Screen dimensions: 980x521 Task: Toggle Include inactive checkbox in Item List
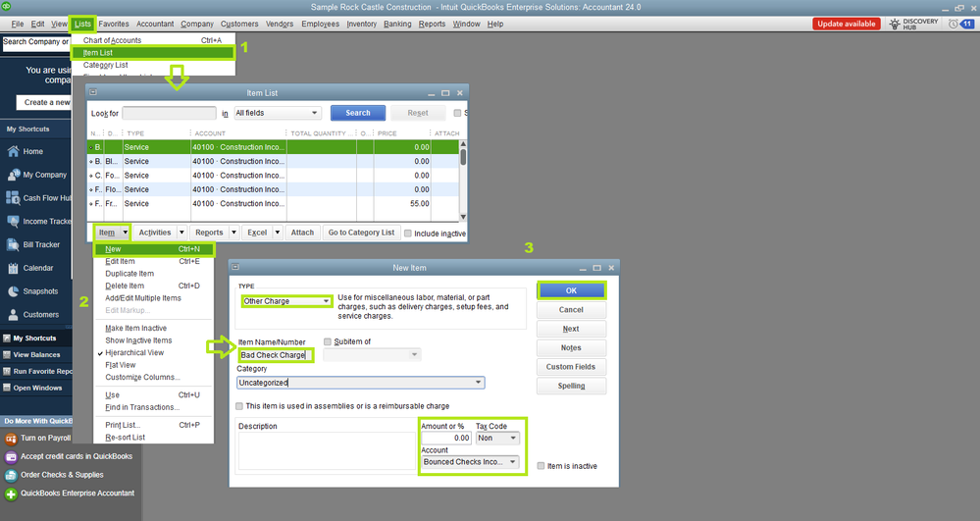407,234
